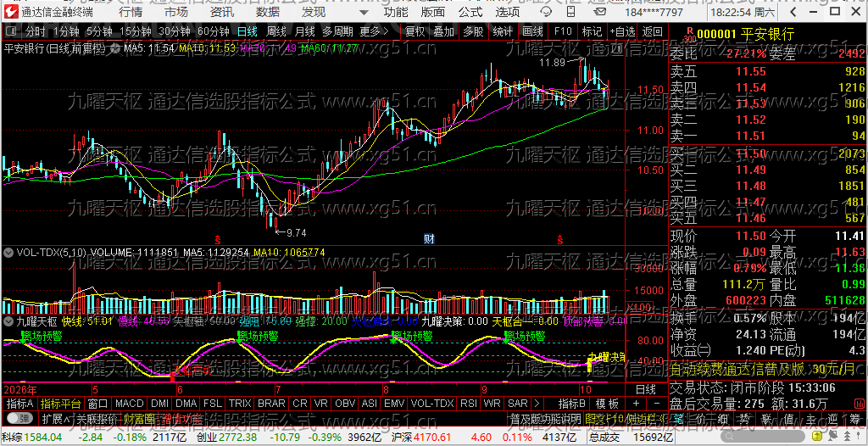Screen dimensions: 868x446
Task: Click the 值 side tab
Action: 789,418
